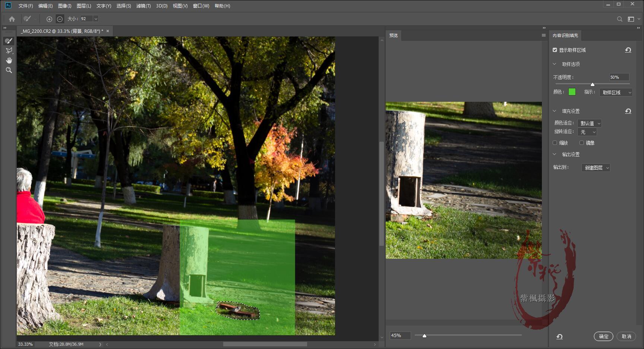The width and height of the screenshot is (644, 349).
Task: Open the 颜色适应 dropdown
Action: (590, 123)
